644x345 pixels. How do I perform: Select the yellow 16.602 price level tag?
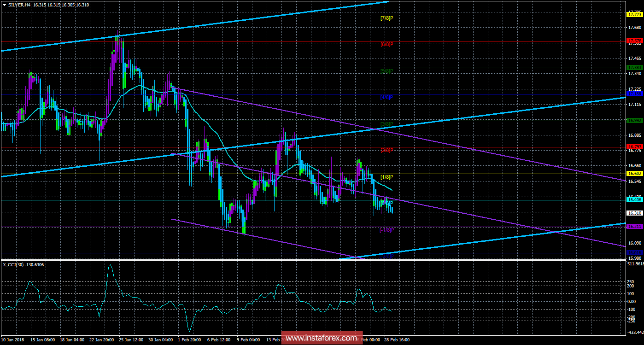634,174
